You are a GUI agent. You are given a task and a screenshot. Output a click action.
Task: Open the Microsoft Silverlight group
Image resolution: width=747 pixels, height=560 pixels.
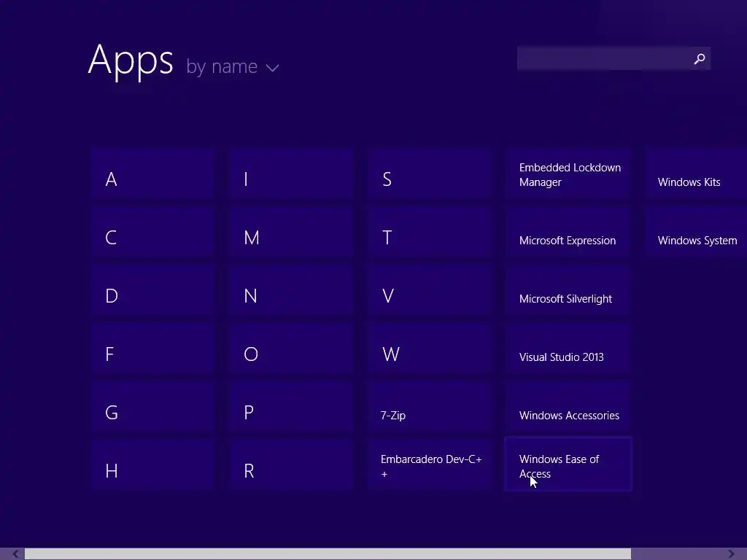568,290
